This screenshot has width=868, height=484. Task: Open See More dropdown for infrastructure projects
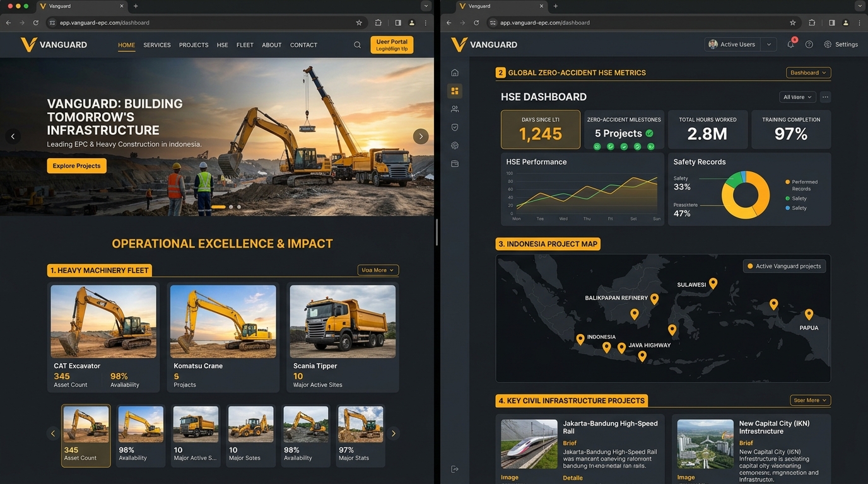point(810,400)
